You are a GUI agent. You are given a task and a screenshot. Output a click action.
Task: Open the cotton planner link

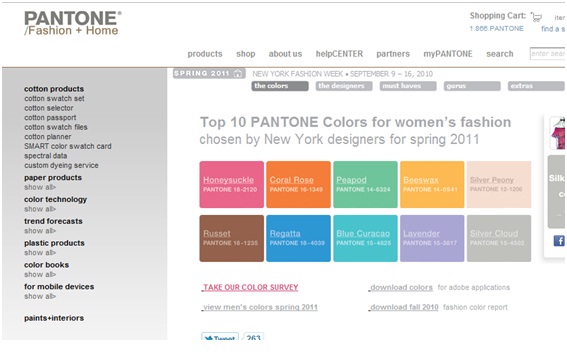click(47, 137)
